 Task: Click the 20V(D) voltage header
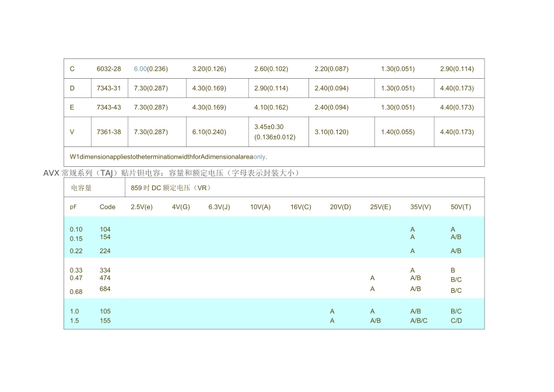[341, 207]
